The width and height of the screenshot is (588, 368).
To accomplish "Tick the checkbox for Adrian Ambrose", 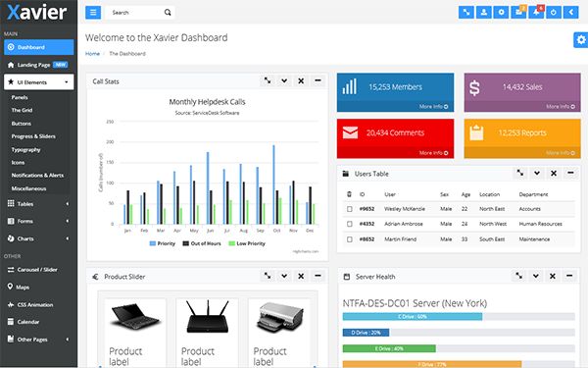I will (350, 224).
